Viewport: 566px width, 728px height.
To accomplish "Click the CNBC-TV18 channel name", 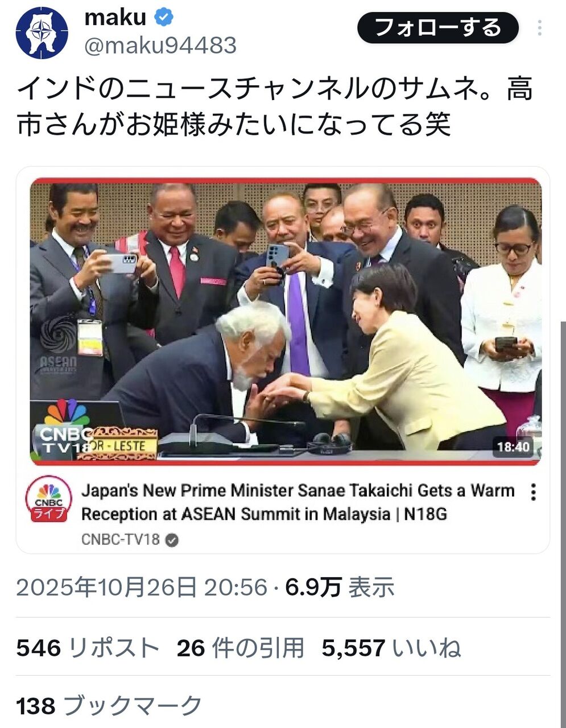I will click(121, 539).
